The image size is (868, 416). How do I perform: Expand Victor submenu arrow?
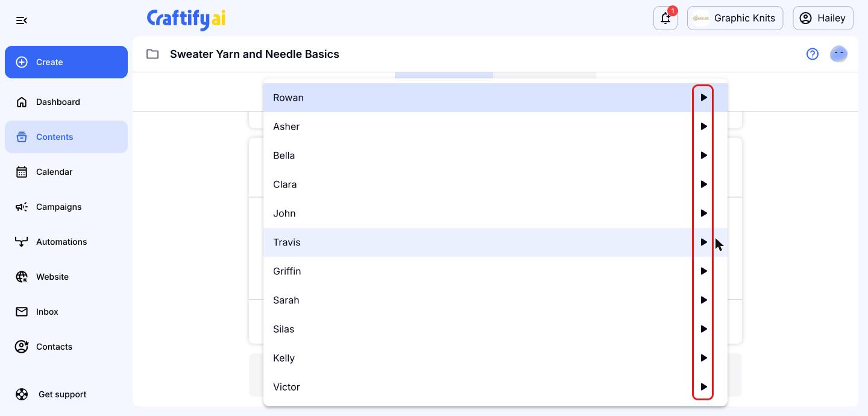coord(703,387)
